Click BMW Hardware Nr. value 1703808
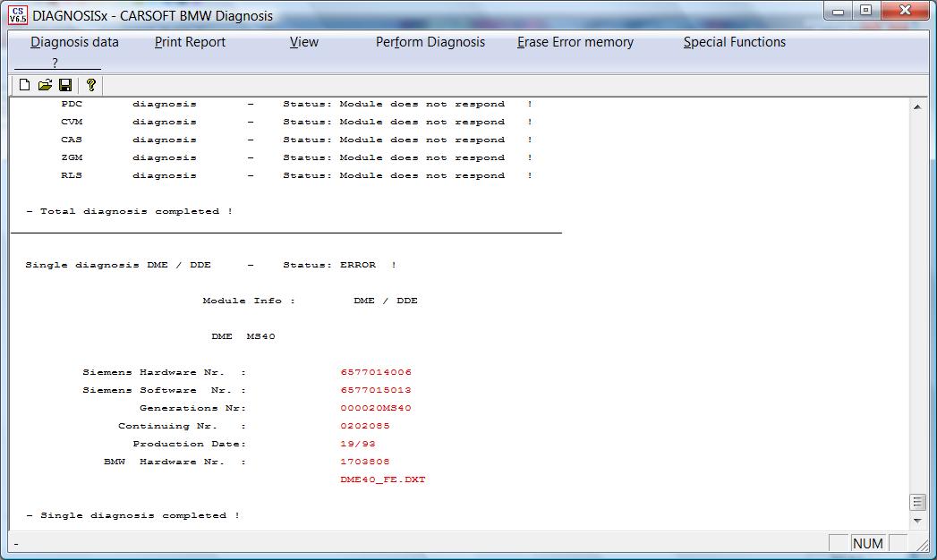Image resolution: width=937 pixels, height=560 pixels. [x=365, y=462]
